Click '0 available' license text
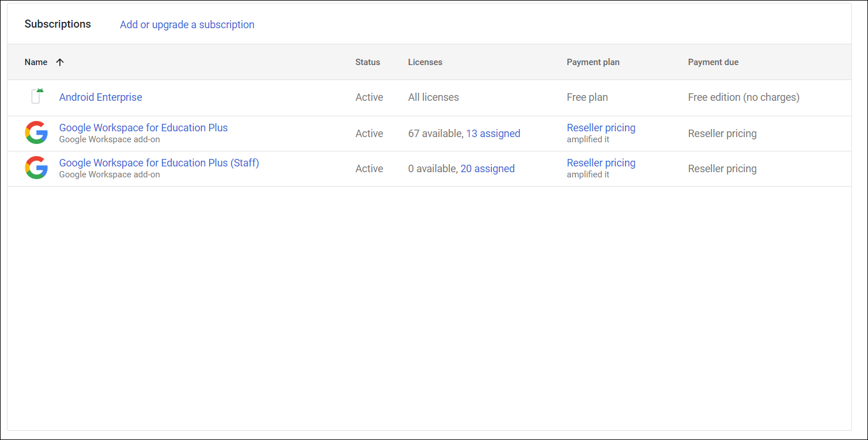Viewport: 868px width, 440px height. (432, 169)
